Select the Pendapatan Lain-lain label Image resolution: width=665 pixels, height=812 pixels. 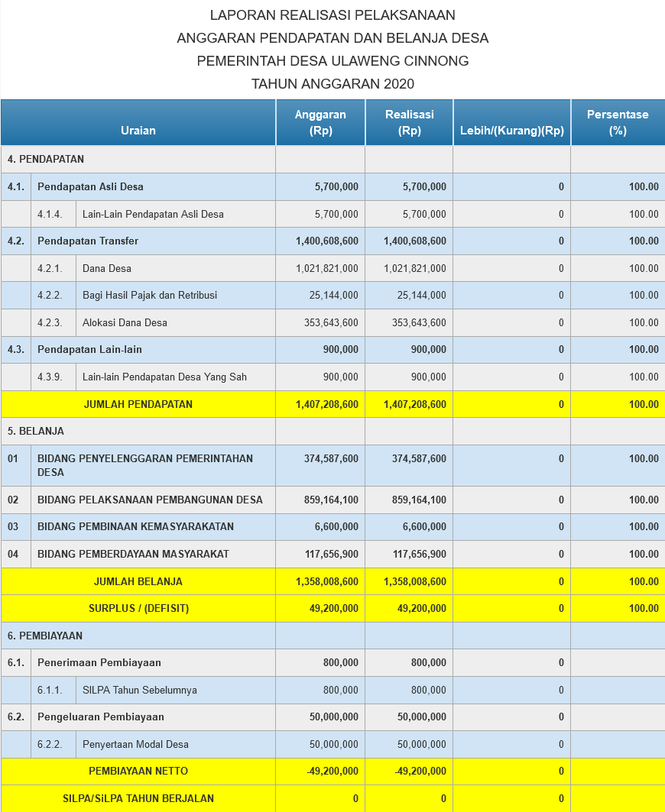click(x=89, y=350)
